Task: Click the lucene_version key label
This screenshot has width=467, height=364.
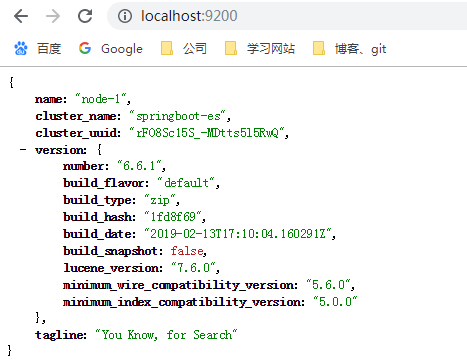Action: point(113,268)
